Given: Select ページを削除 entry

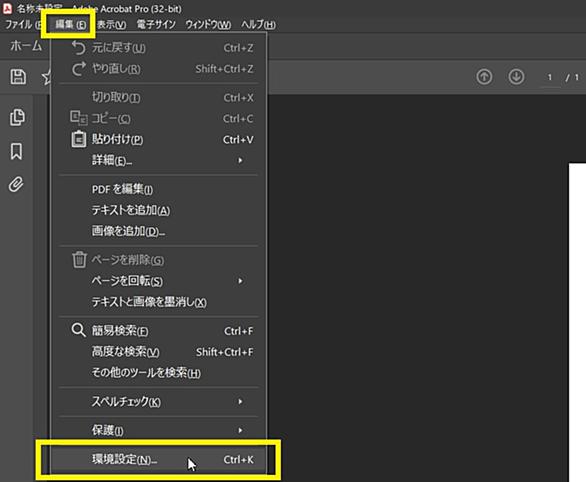Looking at the screenshot, I should 158,260.
